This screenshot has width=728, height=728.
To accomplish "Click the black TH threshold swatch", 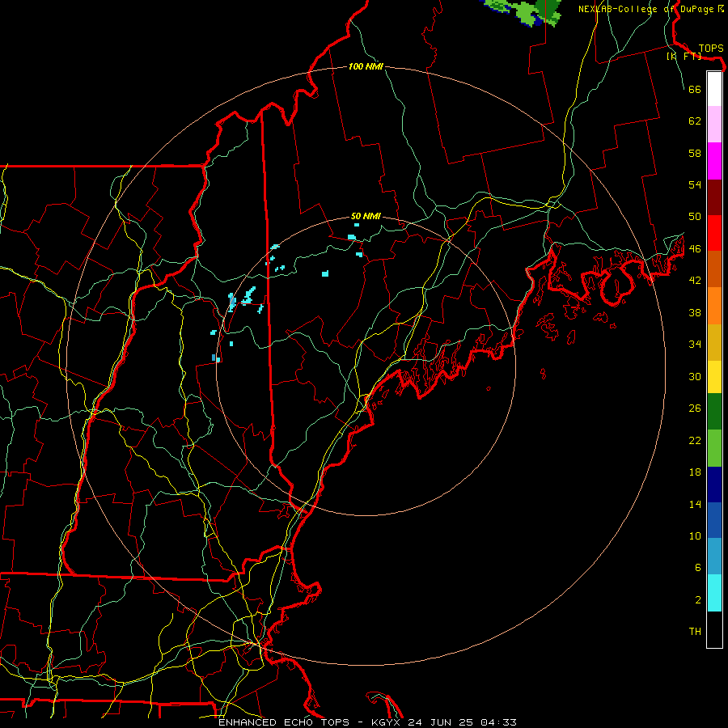I will point(714,629).
